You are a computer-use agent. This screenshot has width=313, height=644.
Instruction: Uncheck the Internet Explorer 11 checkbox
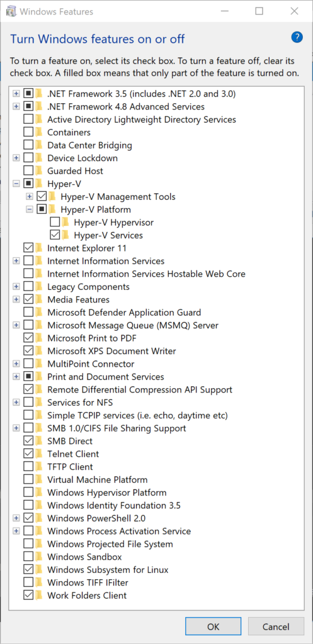coord(28,248)
